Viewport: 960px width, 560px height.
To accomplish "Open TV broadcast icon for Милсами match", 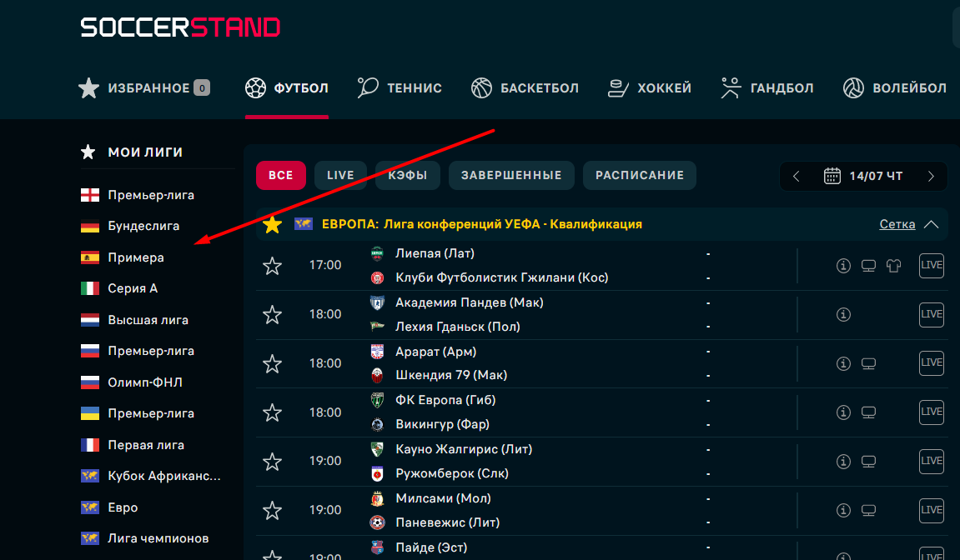I will pos(868,511).
